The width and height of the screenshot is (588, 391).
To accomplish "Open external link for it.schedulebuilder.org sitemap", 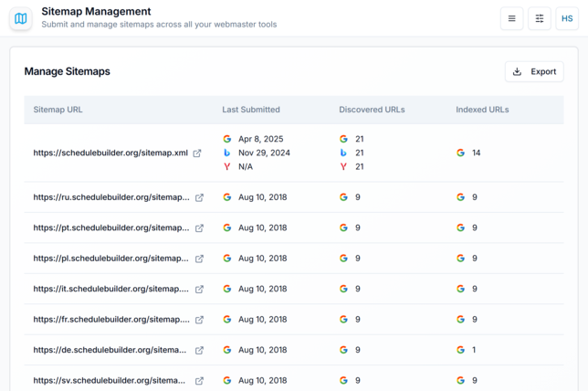I will [x=199, y=289].
